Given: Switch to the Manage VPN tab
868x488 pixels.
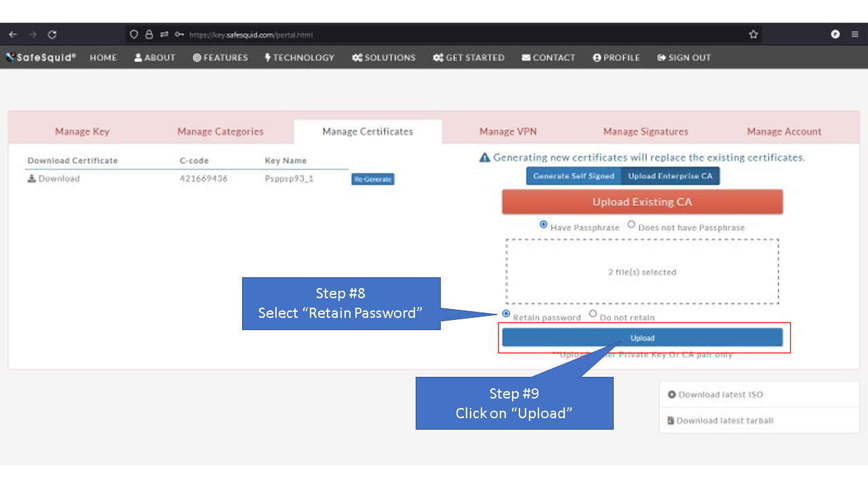Looking at the screenshot, I should coord(507,131).
